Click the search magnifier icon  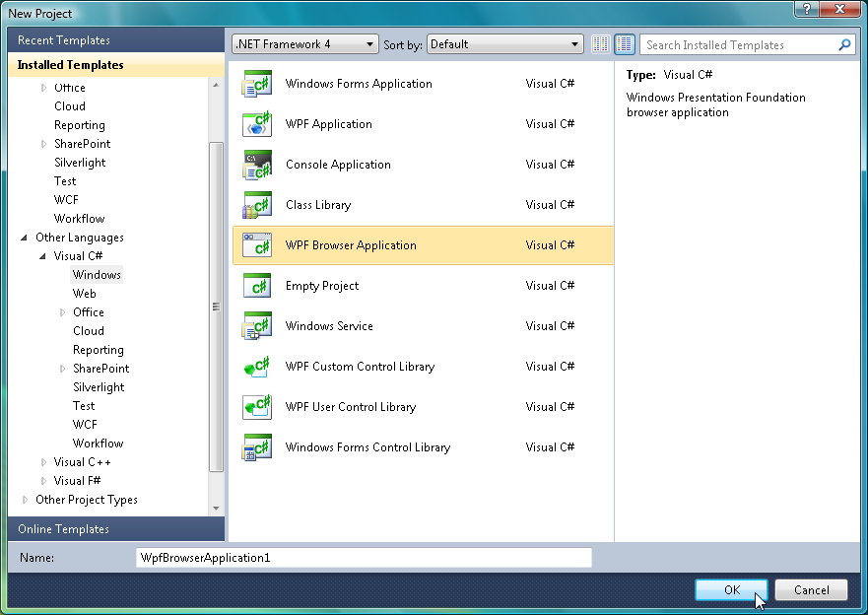844,44
